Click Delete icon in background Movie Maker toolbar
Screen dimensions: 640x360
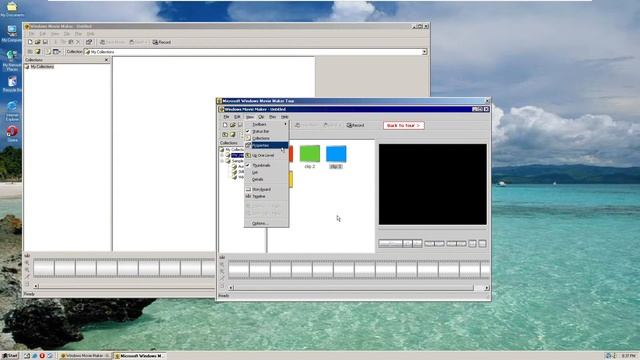78,42
